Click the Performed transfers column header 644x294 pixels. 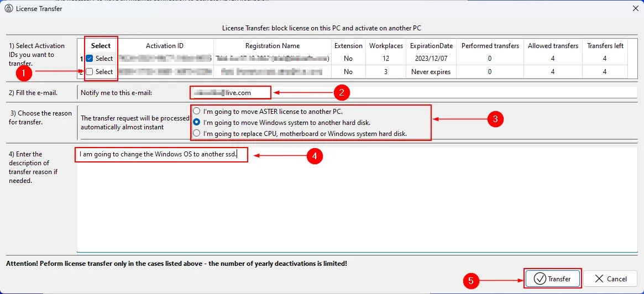tap(490, 46)
